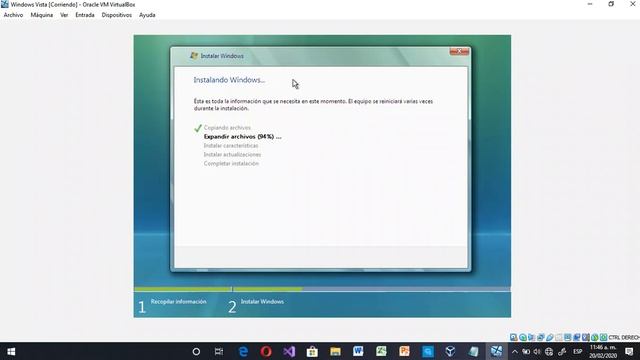Click the 'Instalar actualizaciones' step
Image resolution: width=640 pixels, height=360 pixels.
pyautogui.click(x=232, y=155)
